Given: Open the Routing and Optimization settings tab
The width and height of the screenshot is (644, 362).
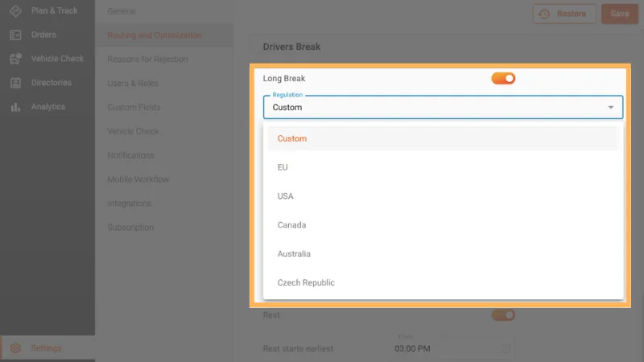Looking at the screenshot, I should tap(155, 35).
